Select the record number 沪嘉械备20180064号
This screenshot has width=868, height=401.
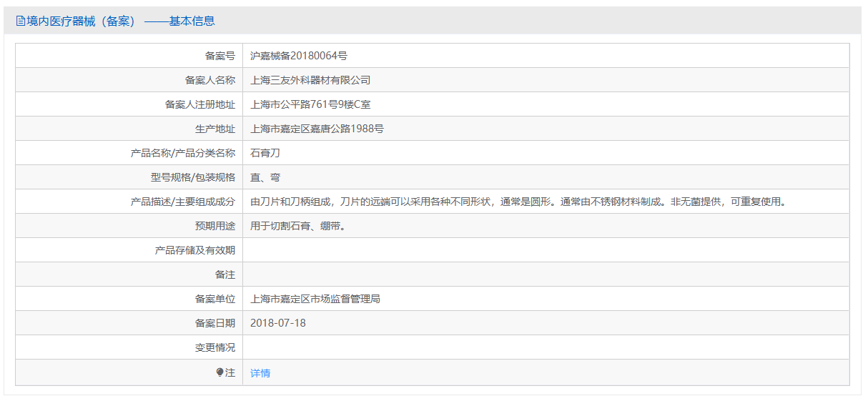click(299, 56)
